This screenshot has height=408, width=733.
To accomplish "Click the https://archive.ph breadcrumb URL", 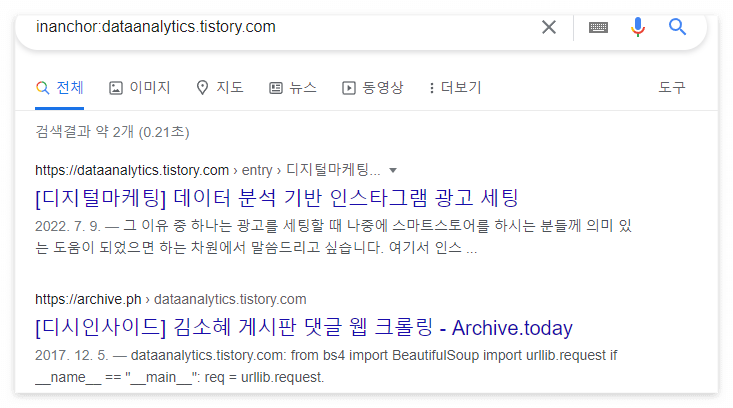I will 88,299.
